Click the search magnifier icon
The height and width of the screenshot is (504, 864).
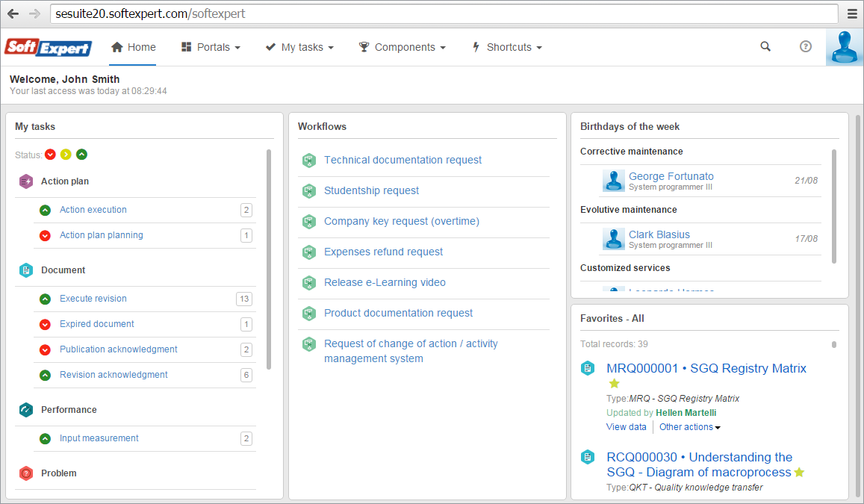pos(765,47)
